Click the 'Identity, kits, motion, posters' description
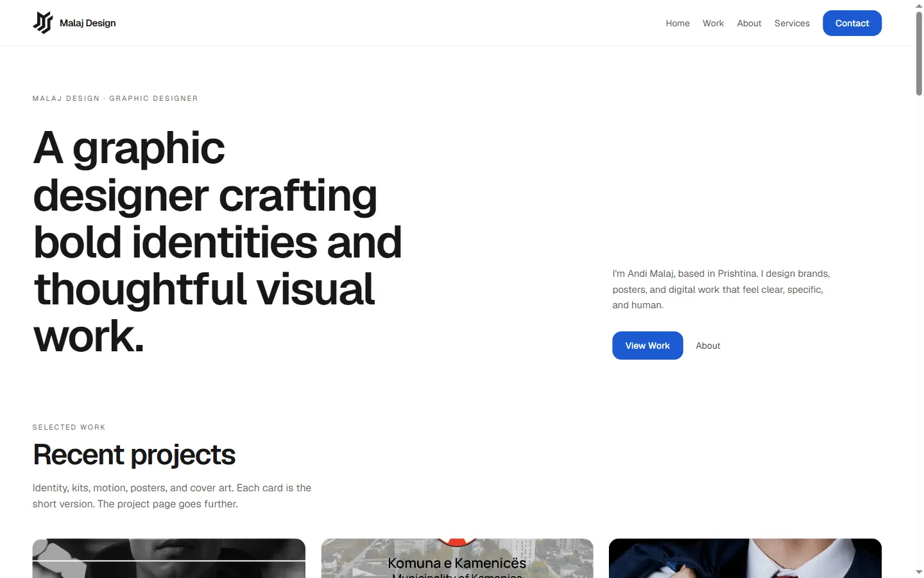924x578 pixels. 172,496
